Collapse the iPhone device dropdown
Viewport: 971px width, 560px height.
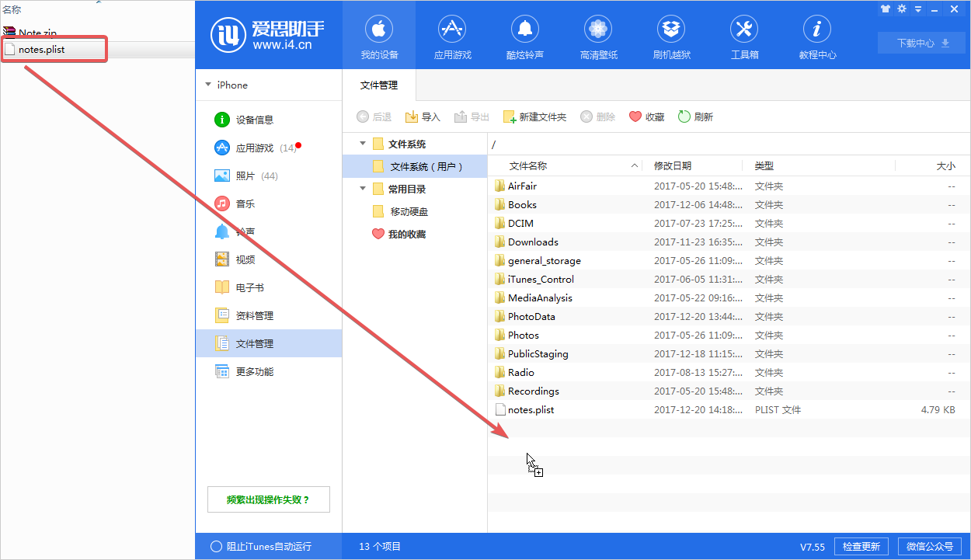pos(207,84)
